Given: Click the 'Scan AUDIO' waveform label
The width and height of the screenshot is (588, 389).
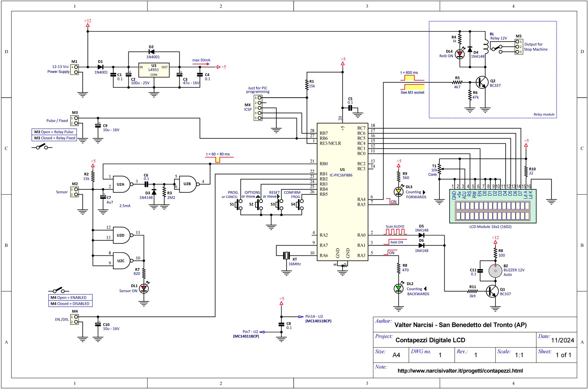Looking at the screenshot, I should pos(395,226).
